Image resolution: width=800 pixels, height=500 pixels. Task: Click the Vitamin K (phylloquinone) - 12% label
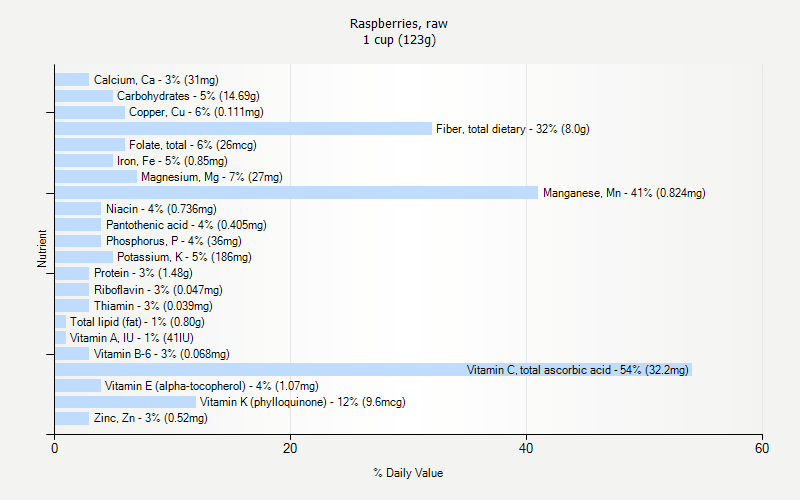(x=303, y=402)
